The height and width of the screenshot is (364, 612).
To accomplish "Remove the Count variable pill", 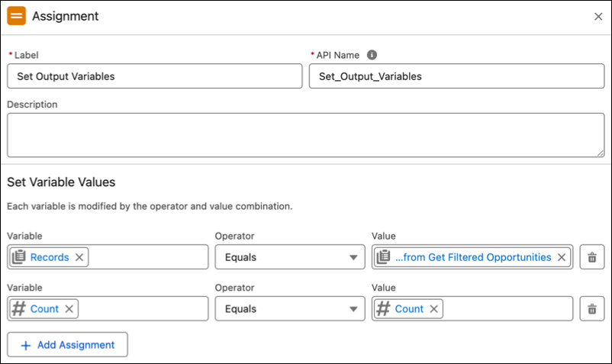I will pos(69,308).
